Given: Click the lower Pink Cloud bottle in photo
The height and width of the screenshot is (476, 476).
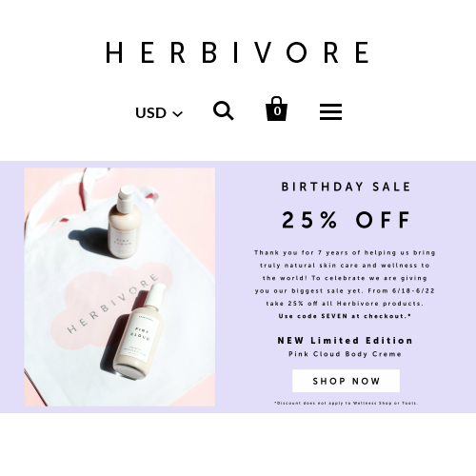Looking at the screenshot, I should [139, 331].
